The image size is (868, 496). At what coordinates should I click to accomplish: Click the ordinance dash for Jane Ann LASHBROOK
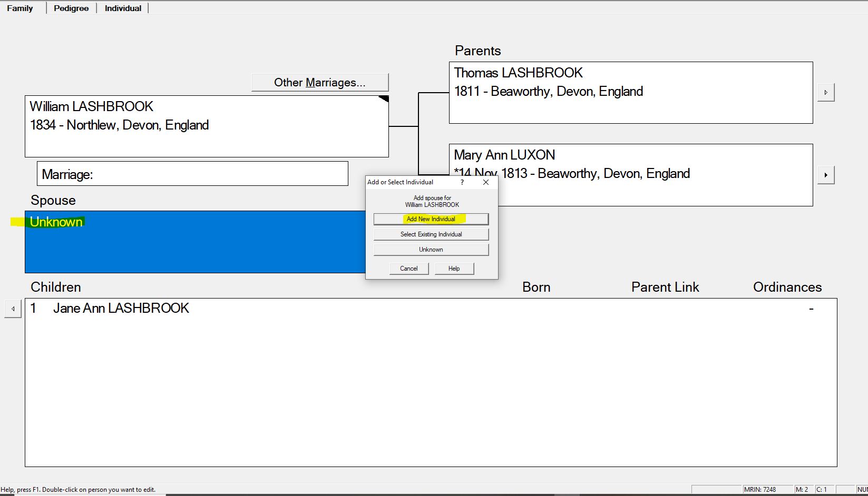click(x=811, y=309)
